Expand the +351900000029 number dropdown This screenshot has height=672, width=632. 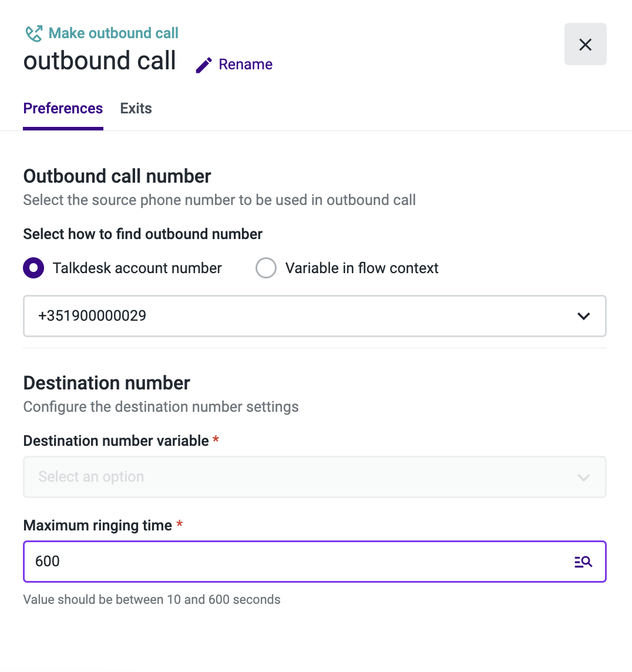click(x=314, y=316)
